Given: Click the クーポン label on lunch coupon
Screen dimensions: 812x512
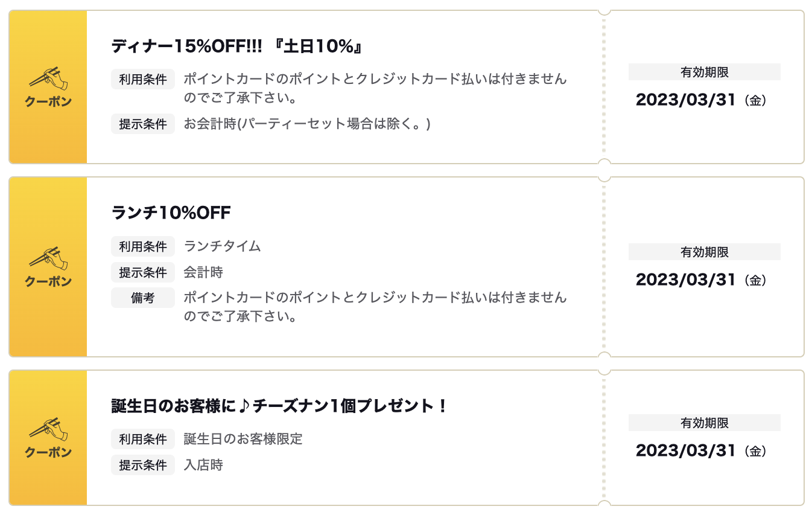Looking at the screenshot, I should (x=48, y=281).
